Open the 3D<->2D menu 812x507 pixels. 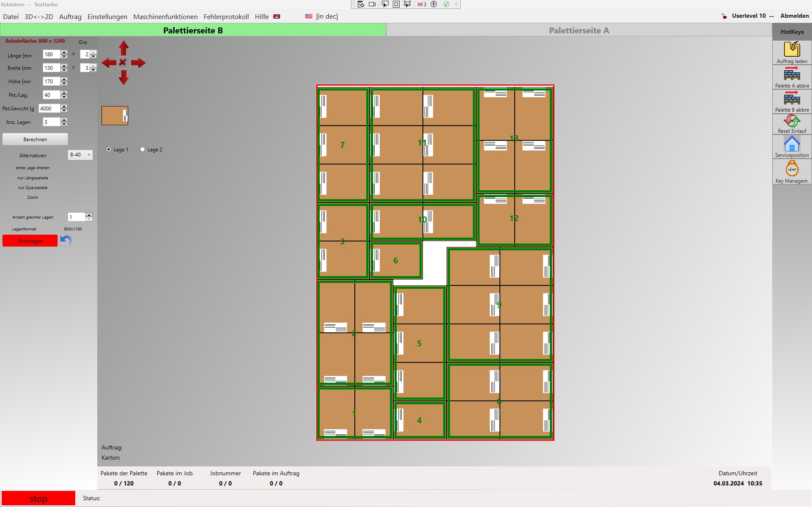pyautogui.click(x=39, y=16)
